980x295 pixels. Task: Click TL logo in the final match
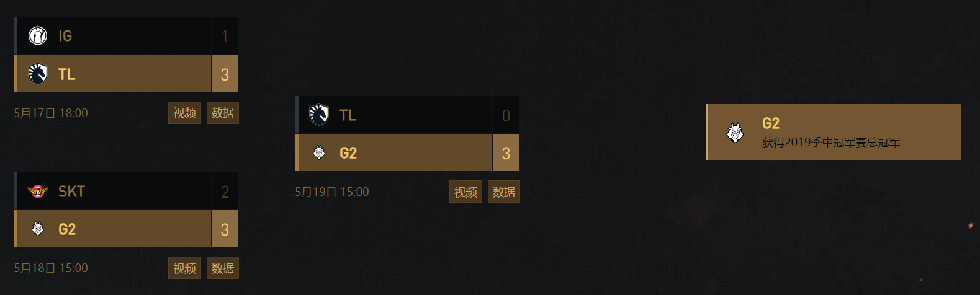tap(319, 115)
